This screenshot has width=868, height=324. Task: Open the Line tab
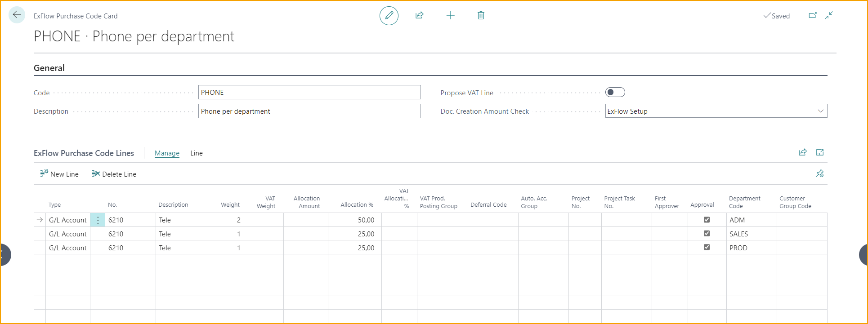click(197, 153)
